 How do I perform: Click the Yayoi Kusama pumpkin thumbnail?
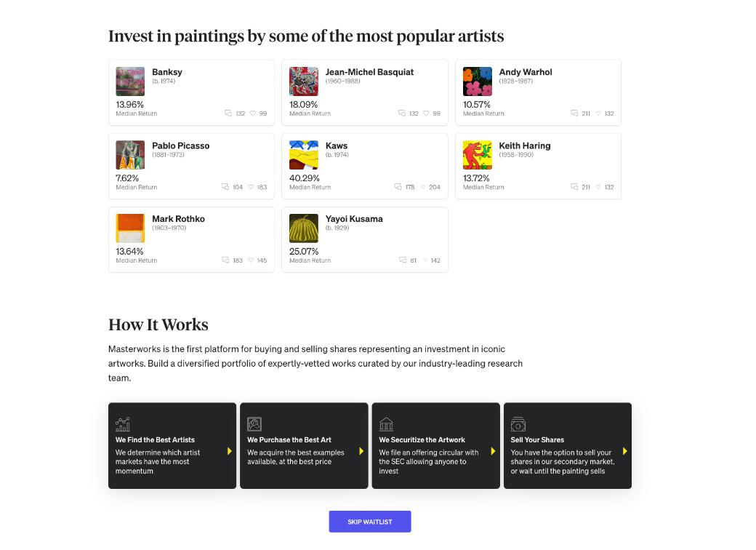[304, 228]
